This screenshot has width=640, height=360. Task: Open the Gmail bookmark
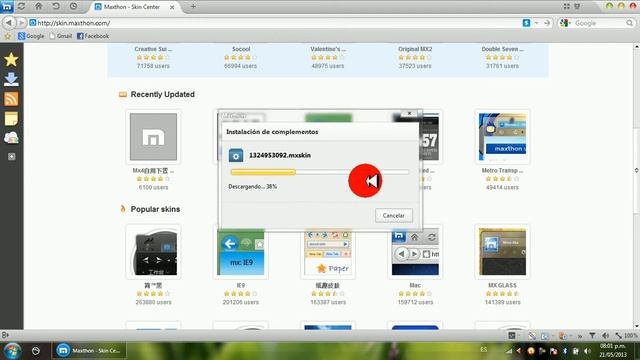click(x=60, y=36)
